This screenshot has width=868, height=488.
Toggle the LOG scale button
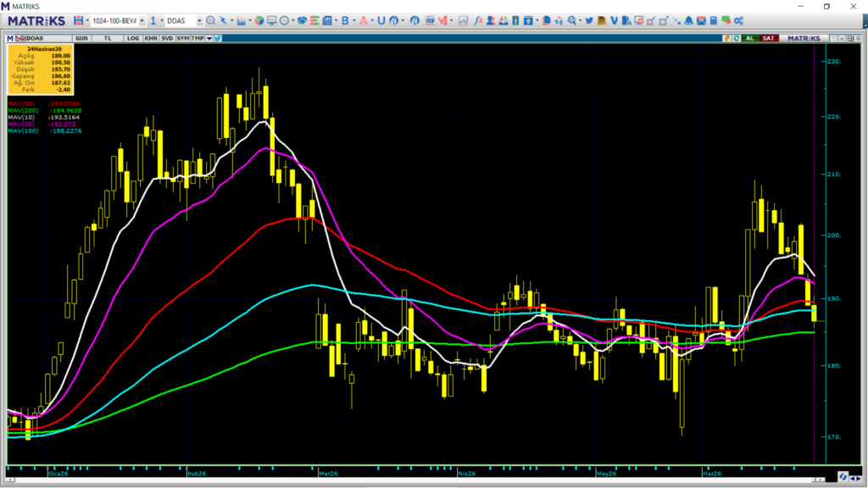[x=133, y=38]
